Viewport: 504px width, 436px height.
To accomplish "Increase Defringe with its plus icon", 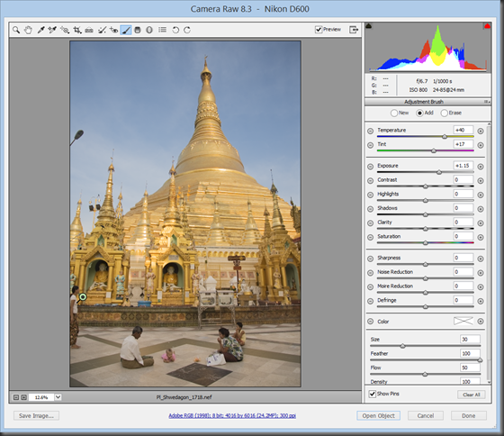I will 481,301.
